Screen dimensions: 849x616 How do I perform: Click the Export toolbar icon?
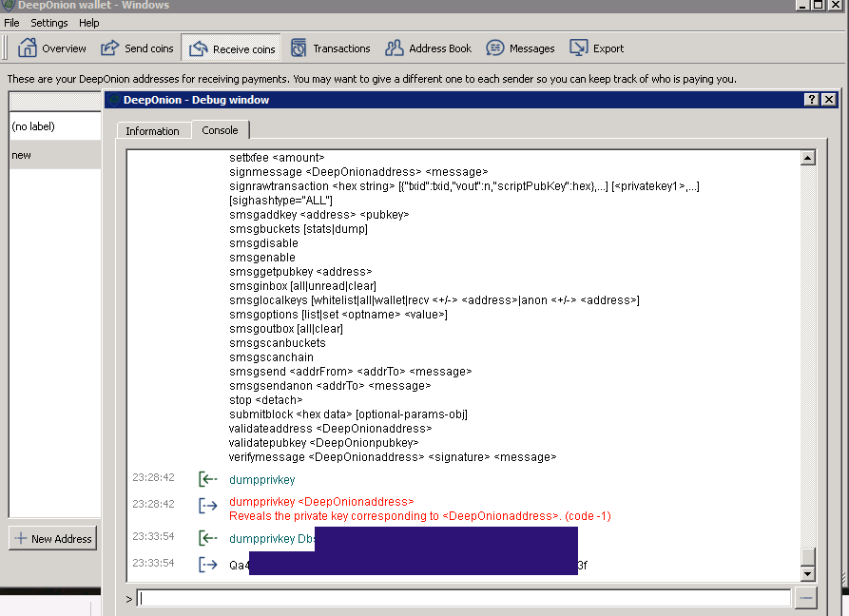(578, 48)
